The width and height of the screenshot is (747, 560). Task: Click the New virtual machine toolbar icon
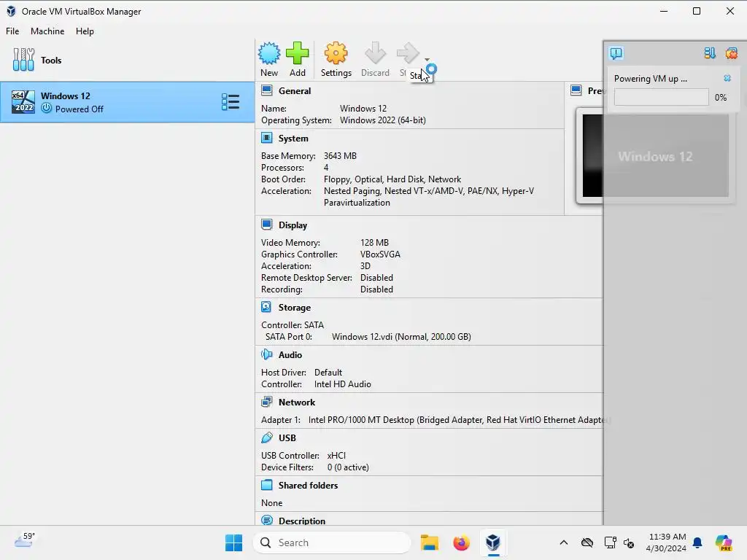[269, 53]
